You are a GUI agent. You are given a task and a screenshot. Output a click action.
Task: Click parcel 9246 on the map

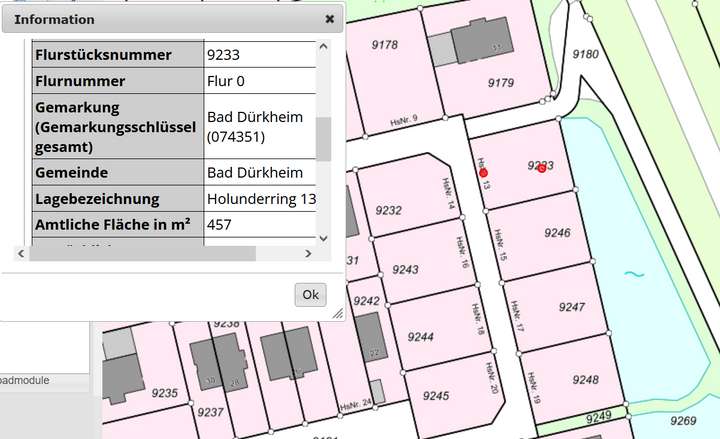(x=557, y=233)
